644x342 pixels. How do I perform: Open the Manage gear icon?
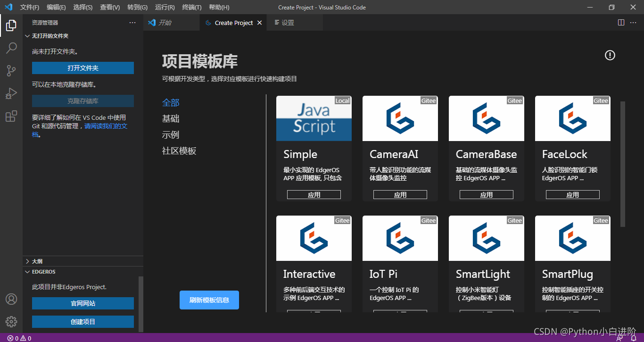[x=11, y=322]
